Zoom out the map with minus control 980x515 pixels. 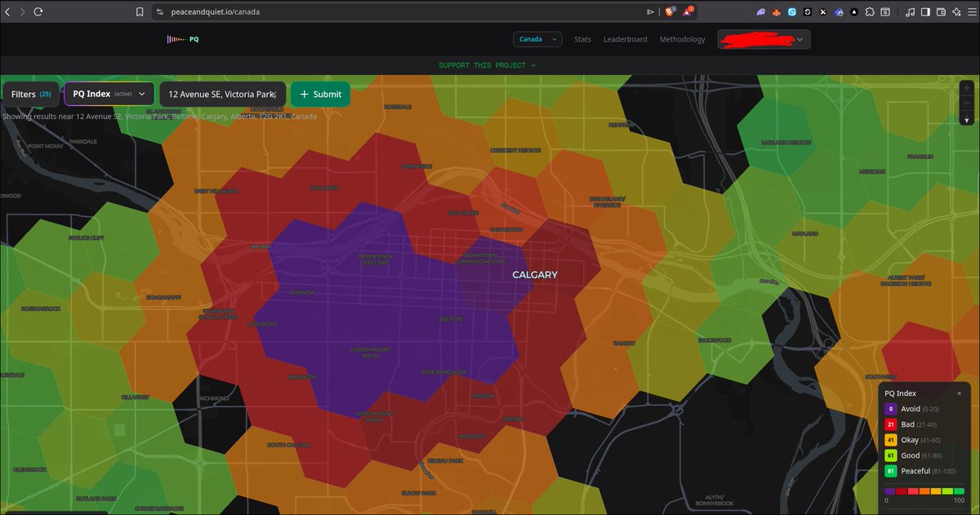[967, 104]
